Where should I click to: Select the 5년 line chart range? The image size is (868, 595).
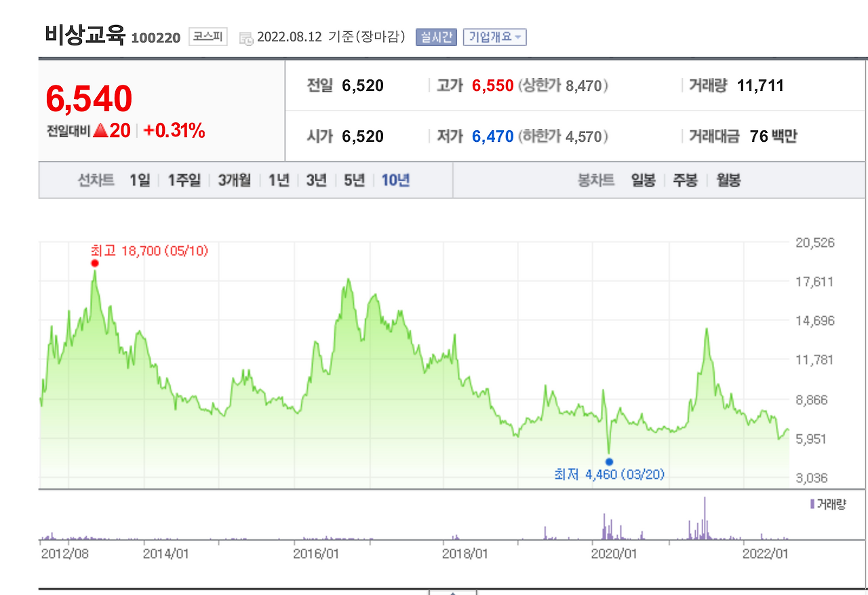point(354,180)
